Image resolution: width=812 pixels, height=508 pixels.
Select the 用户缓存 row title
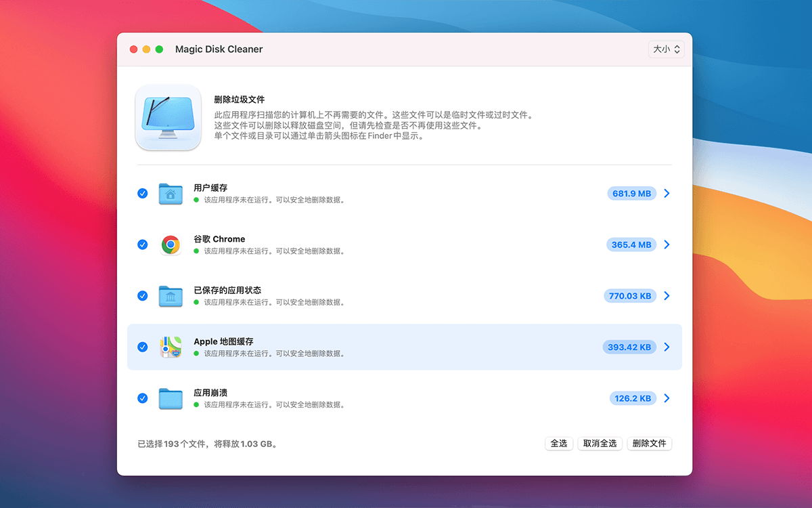pyautogui.click(x=210, y=188)
